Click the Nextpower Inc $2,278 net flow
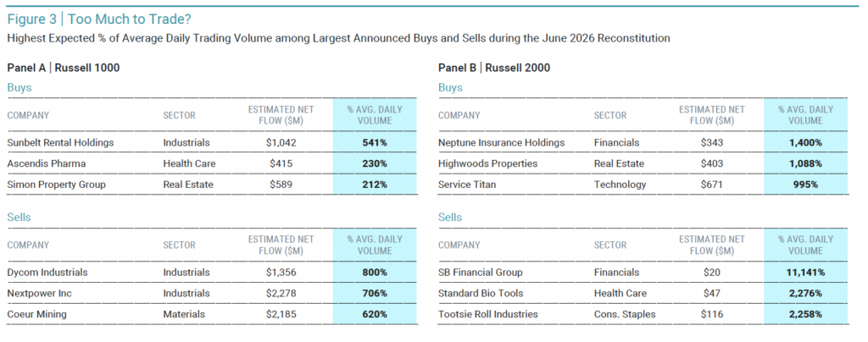The width and height of the screenshot is (868, 342). (280, 294)
